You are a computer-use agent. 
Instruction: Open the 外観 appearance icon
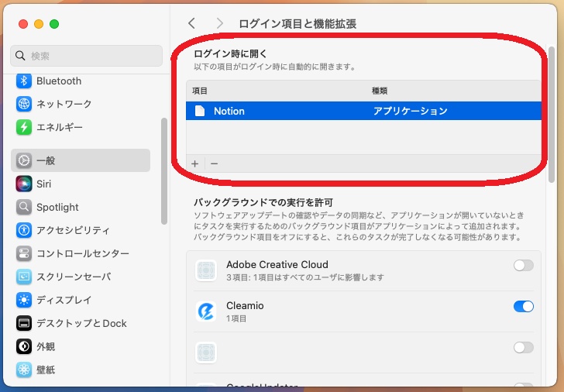[24, 346]
